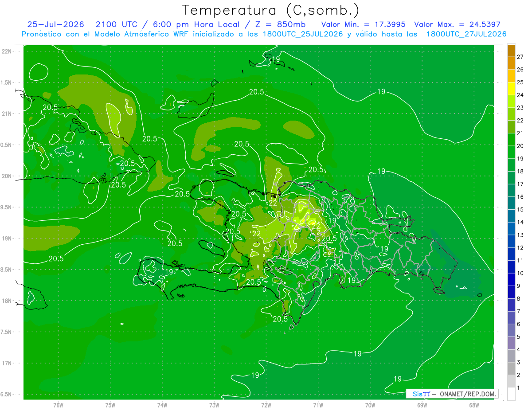Screen dimensions: 532x411
Task: Click the '76W' longitude axis label
Action: (x=58, y=405)
